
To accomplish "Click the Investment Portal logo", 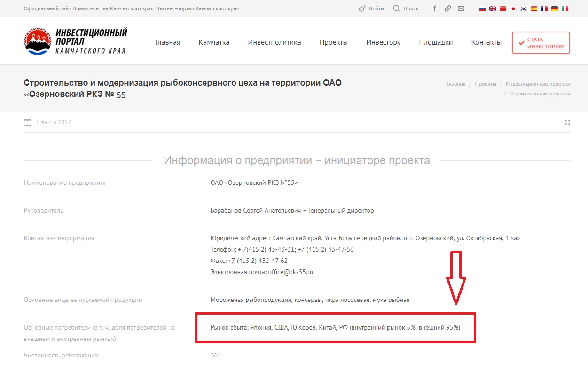I will (76, 41).
